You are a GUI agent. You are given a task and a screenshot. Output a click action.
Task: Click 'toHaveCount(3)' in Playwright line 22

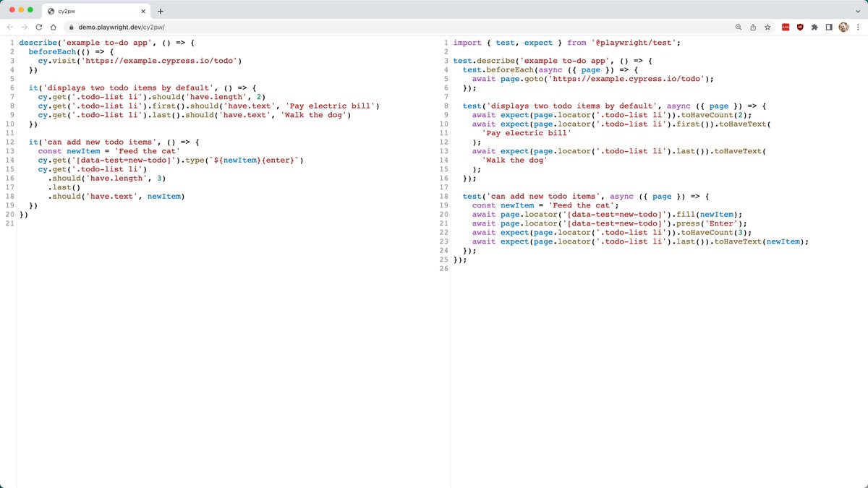[x=715, y=232]
